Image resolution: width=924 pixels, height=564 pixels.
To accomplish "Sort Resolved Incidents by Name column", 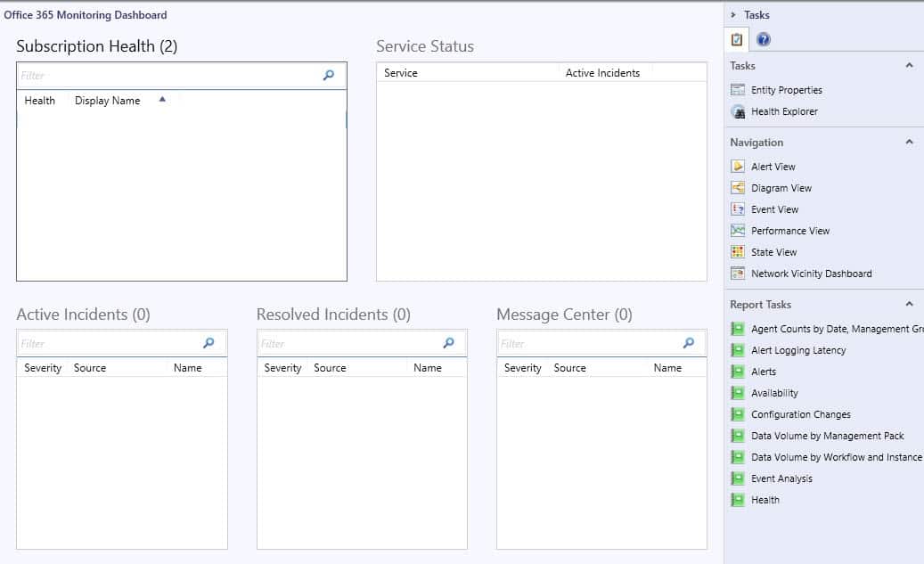I will click(x=427, y=368).
